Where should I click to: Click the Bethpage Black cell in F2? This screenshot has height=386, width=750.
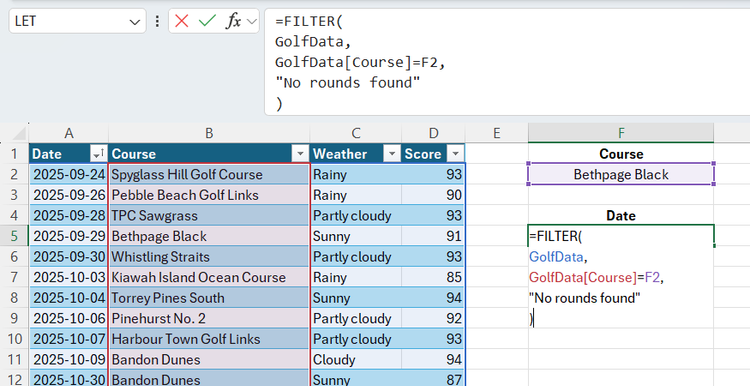(x=621, y=175)
